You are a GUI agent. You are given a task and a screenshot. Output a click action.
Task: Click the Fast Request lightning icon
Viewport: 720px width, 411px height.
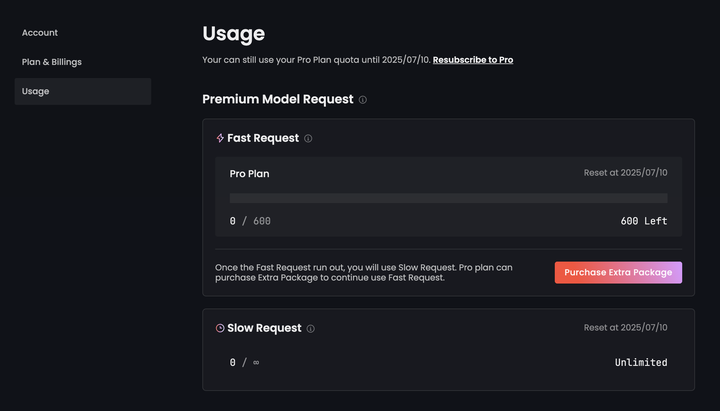pyautogui.click(x=220, y=138)
